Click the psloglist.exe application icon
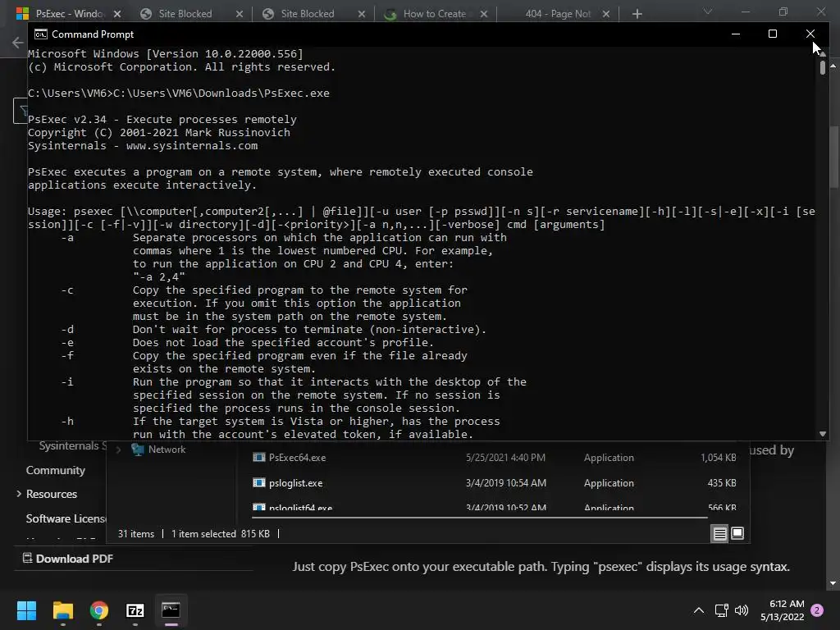The height and width of the screenshot is (630, 840). click(x=258, y=482)
